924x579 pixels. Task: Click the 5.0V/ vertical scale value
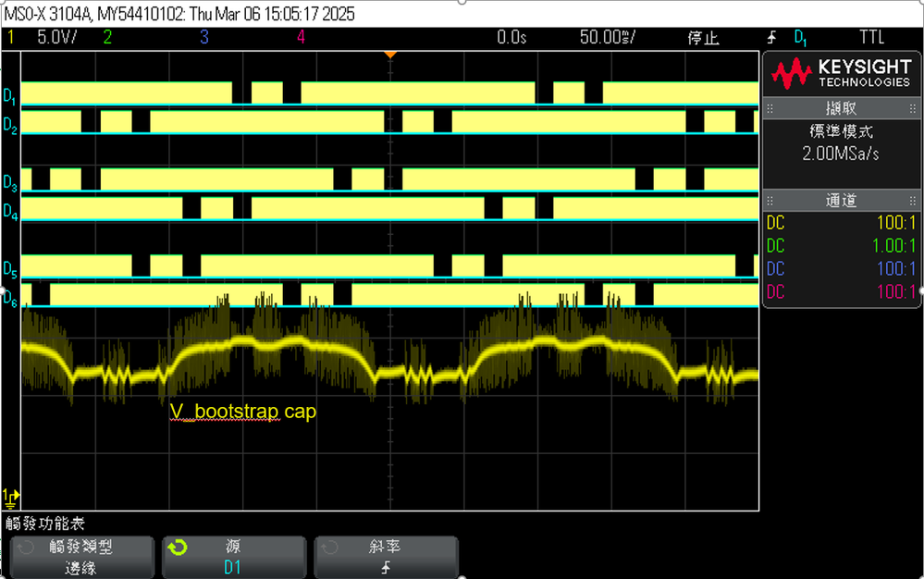click(x=57, y=37)
